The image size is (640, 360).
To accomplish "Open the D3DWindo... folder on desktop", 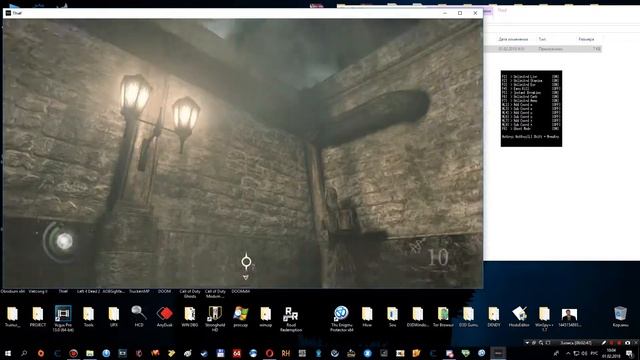I will pos(418,317).
